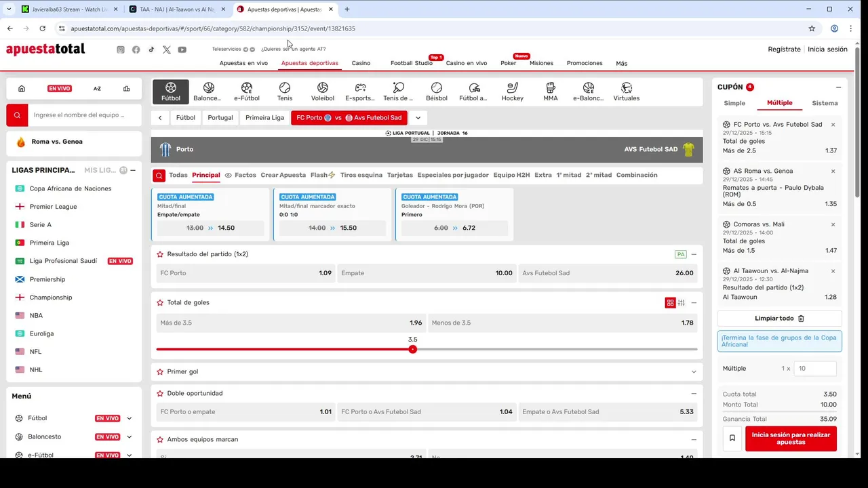868x488 pixels.
Task: Favorite the Ambos equipos marcan market star
Action: coord(160,439)
